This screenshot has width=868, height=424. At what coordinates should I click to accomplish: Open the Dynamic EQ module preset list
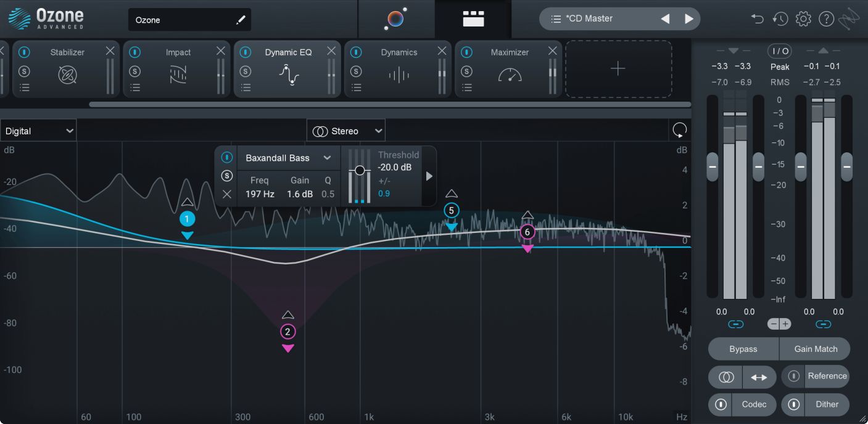click(246, 88)
